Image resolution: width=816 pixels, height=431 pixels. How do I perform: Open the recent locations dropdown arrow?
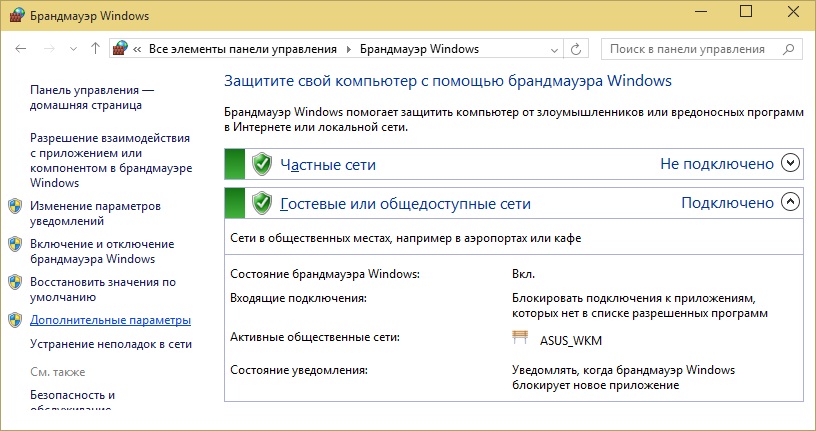(73, 48)
